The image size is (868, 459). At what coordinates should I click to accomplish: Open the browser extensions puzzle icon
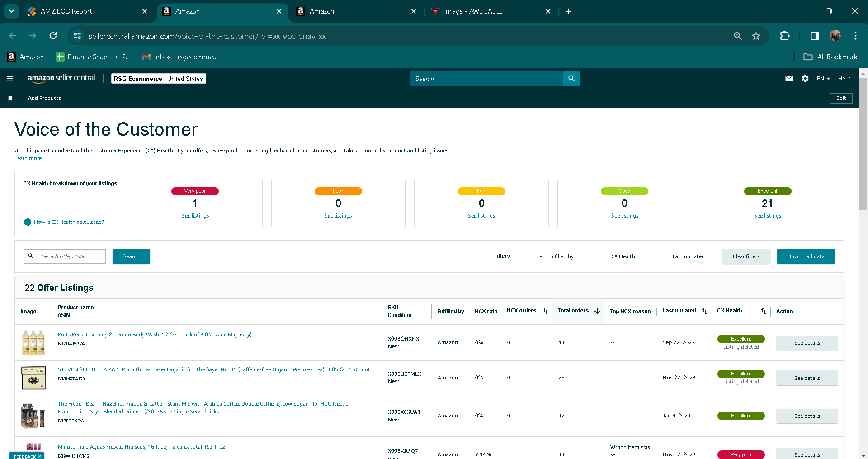click(785, 36)
